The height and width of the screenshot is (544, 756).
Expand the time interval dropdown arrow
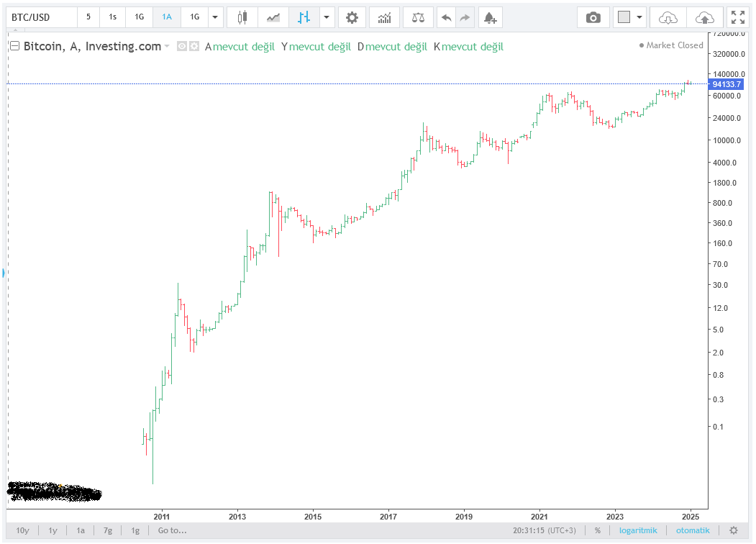point(215,17)
